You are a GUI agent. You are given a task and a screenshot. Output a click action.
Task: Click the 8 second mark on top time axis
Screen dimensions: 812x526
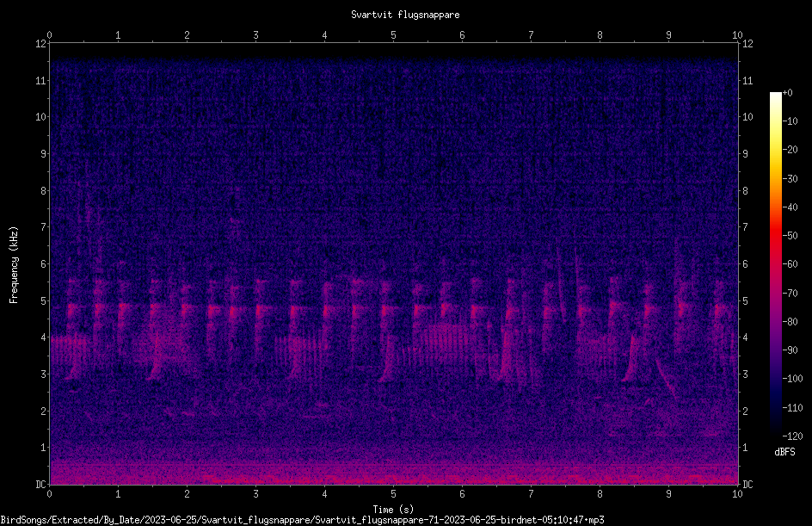(600, 35)
